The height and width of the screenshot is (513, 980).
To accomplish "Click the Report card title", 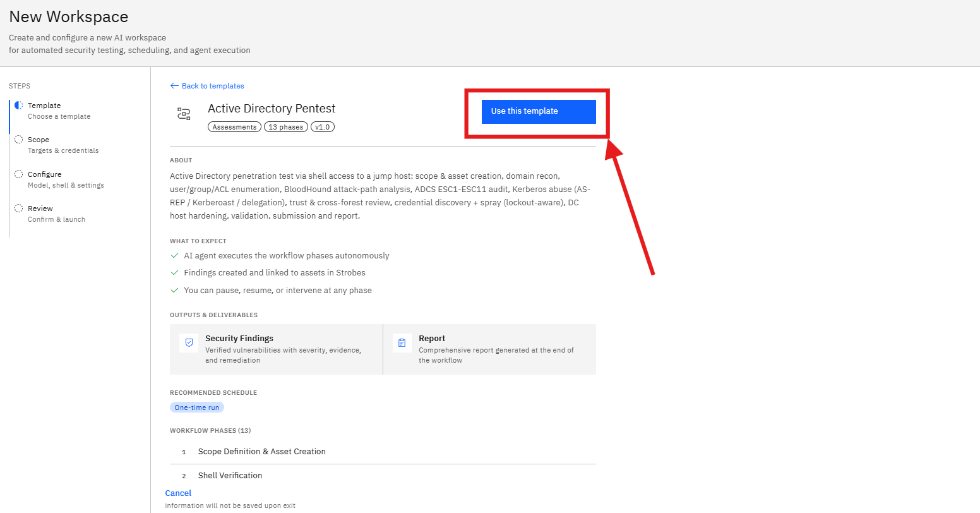I will [x=432, y=339].
